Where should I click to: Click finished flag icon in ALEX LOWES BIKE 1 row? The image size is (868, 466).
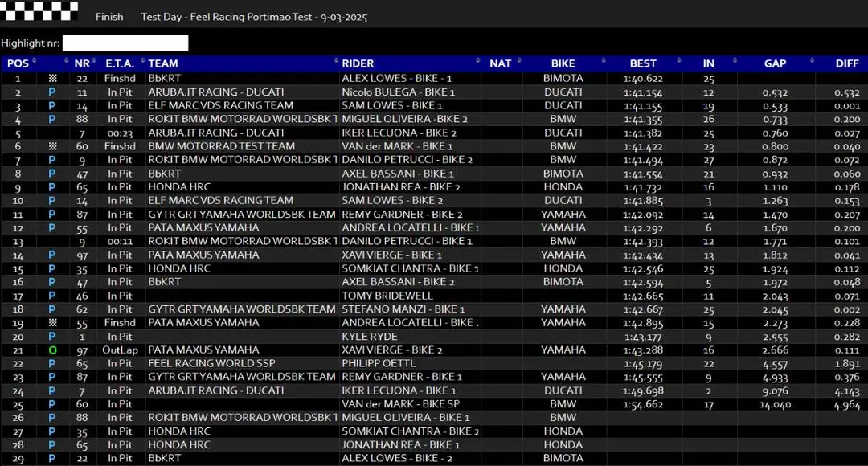(52, 79)
